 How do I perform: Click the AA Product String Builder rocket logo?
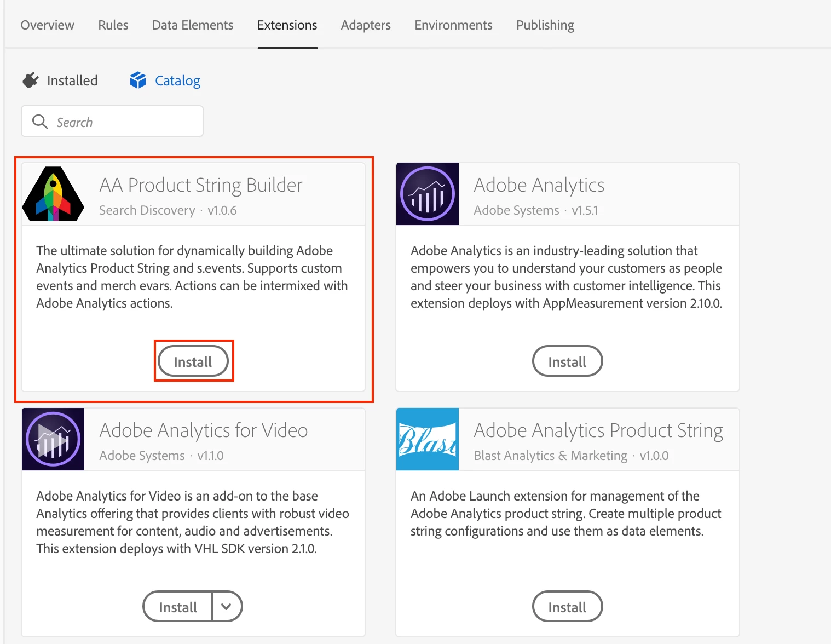53,194
